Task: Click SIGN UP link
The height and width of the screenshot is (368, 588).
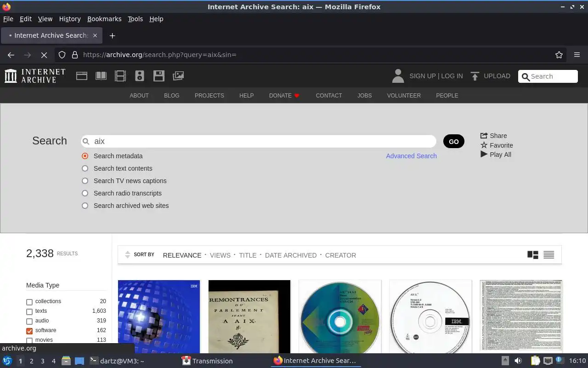Action: pyautogui.click(x=422, y=76)
